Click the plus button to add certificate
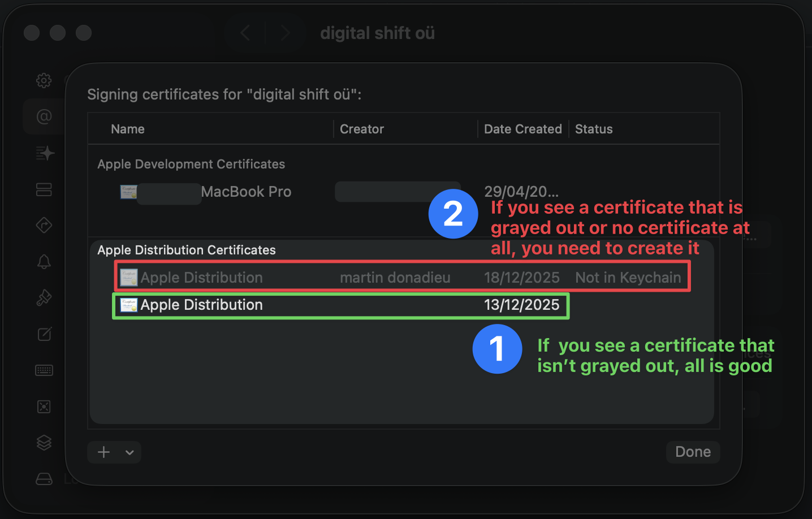Image resolution: width=812 pixels, height=519 pixels. (103, 452)
